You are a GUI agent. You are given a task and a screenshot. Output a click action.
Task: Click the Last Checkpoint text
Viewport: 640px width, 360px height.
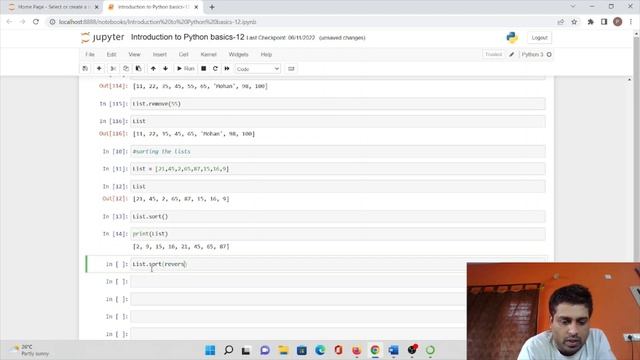click(x=281, y=38)
